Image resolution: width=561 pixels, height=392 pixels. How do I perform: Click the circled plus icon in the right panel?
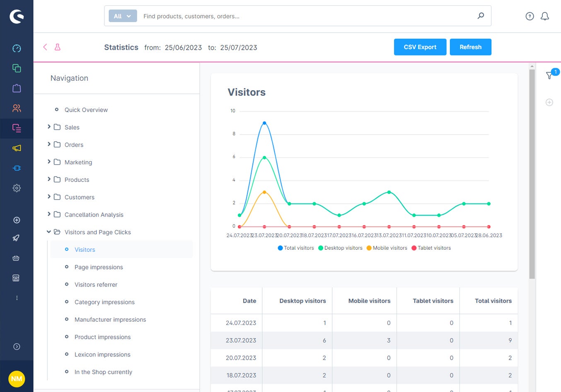[549, 102]
